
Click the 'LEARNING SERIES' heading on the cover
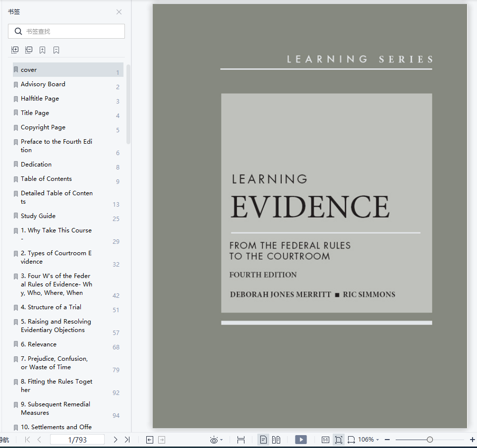coord(360,59)
